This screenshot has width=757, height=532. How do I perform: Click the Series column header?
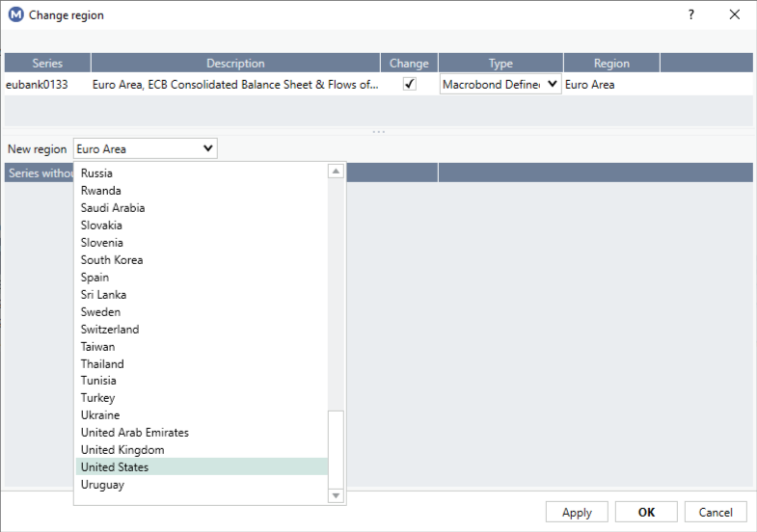pyautogui.click(x=47, y=64)
